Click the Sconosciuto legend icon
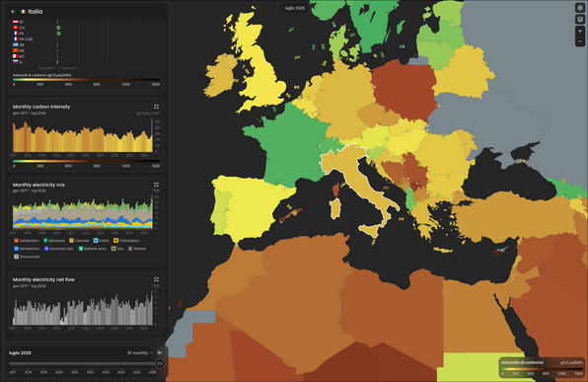Viewport: 588px width, 382px height. pos(16,257)
